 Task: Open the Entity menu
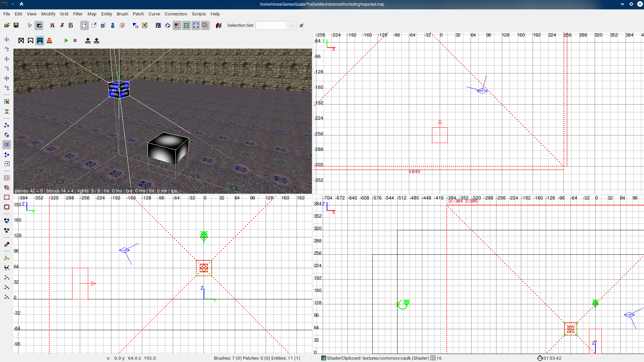107,14
